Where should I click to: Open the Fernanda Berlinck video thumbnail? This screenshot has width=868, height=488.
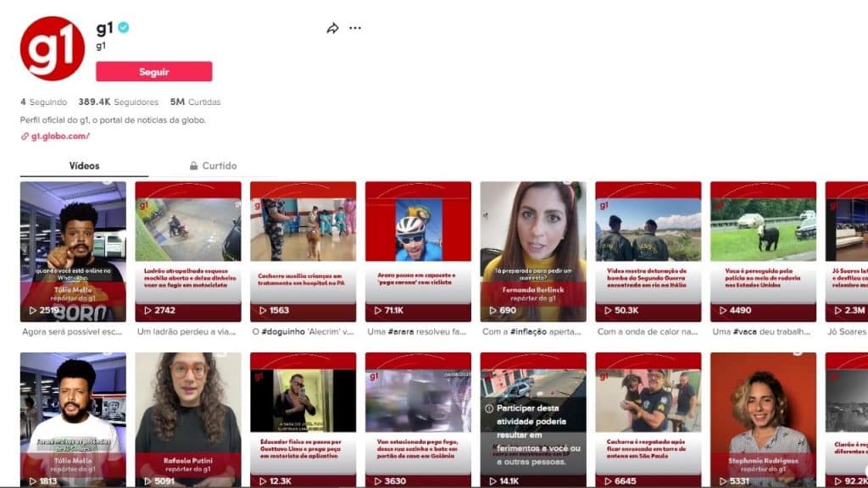coord(533,251)
